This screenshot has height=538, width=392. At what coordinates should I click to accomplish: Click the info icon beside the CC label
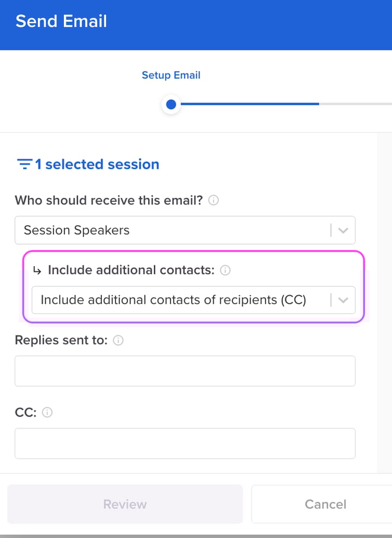point(47,412)
